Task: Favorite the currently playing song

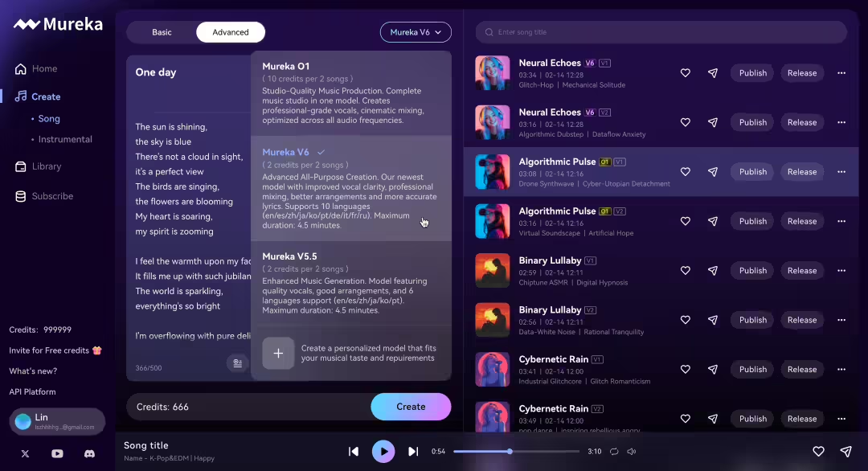Action: point(818,452)
